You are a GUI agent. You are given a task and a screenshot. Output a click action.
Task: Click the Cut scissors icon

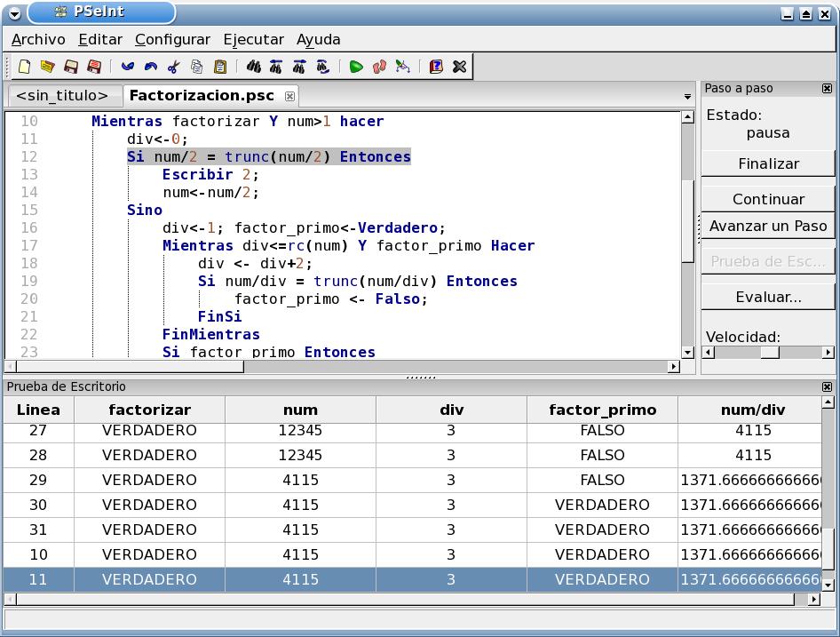click(174, 67)
